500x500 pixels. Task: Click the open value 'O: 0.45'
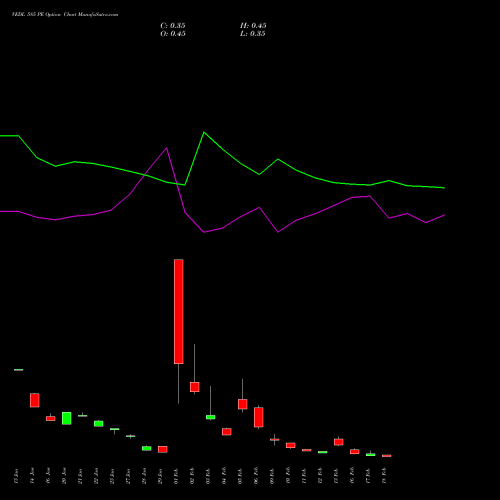[x=173, y=34]
